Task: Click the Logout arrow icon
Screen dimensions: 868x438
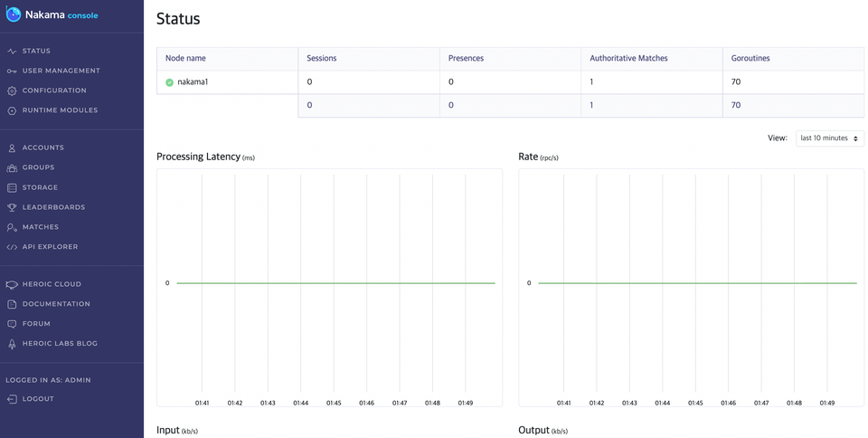Action: tap(12, 399)
